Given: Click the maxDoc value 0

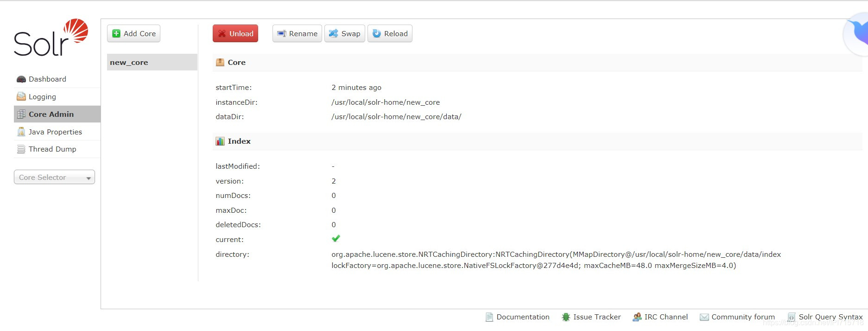Looking at the screenshot, I should pyautogui.click(x=334, y=210).
